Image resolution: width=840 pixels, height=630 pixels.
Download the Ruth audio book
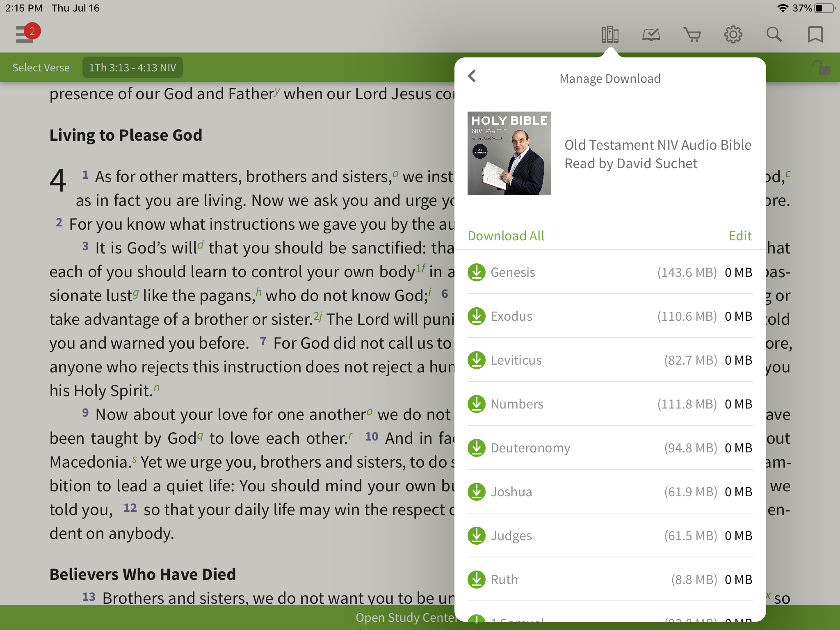pos(477,580)
